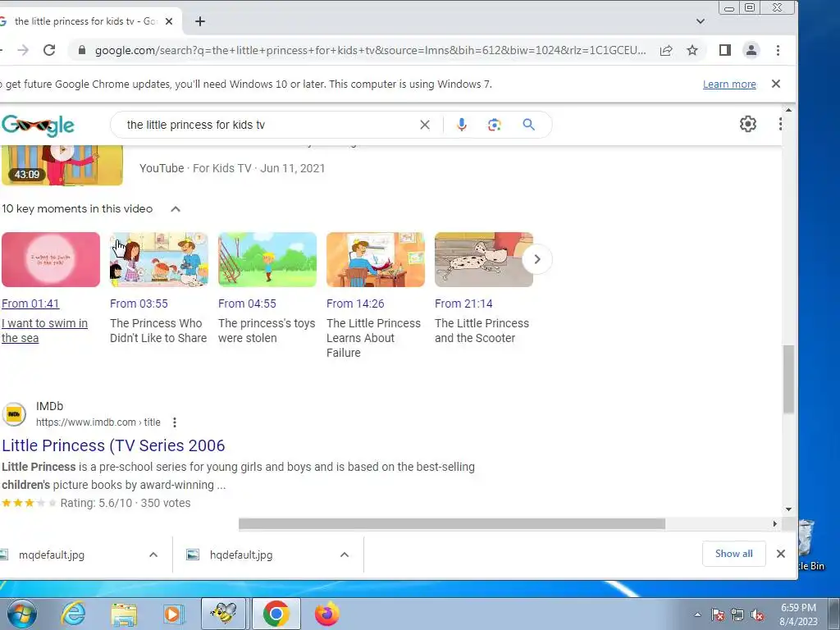Switch to the bee icon taskbar app

pos(223,614)
